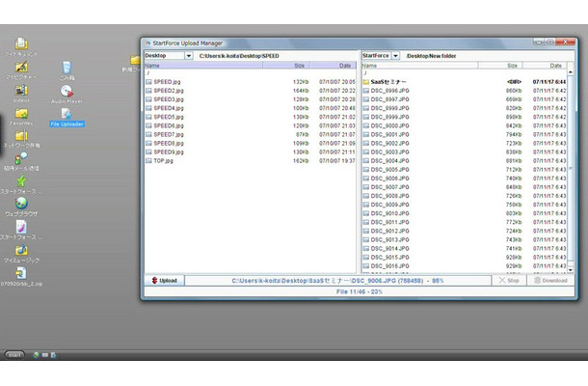This screenshot has width=588, height=386.
Task: Sort right pane by Date column header
Action: click(x=545, y=66)
